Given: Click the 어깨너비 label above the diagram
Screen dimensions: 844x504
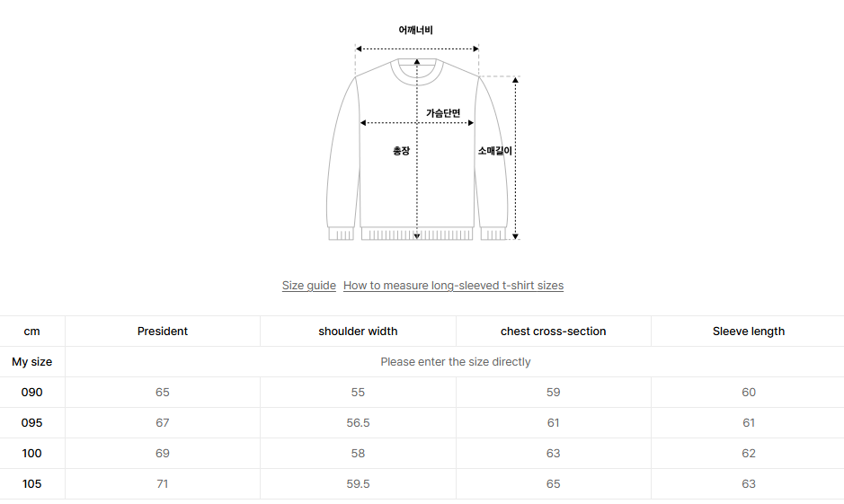Looking at the screenshot, I should pos(416,31).
